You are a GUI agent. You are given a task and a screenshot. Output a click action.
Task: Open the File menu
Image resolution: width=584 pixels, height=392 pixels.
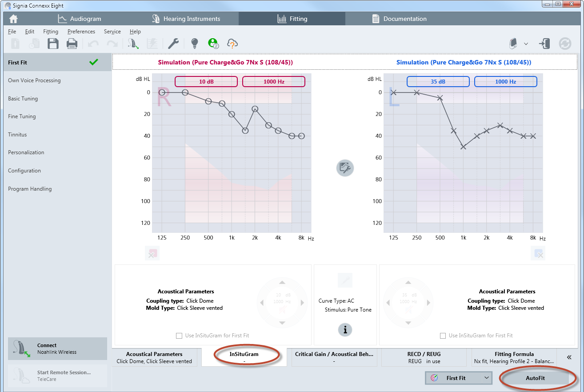coord(12,32)
